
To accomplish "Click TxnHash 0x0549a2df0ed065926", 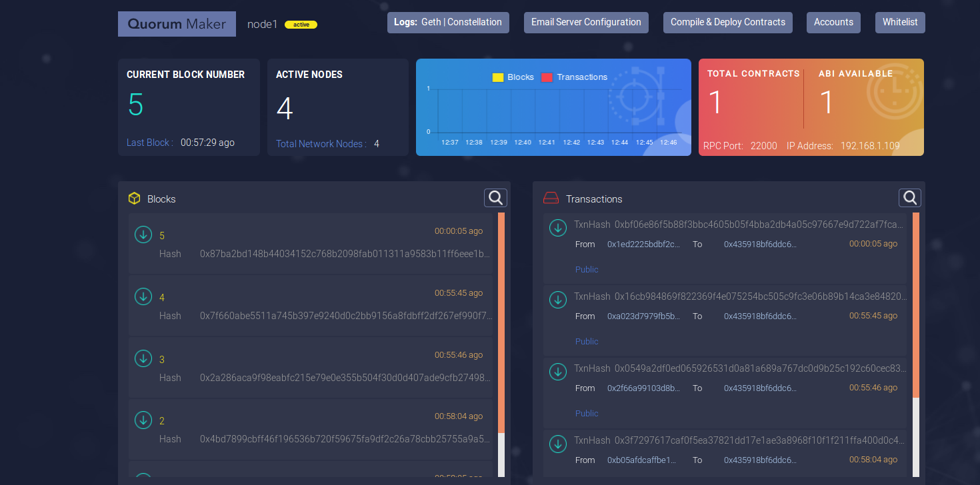I will click(x=740, y=368).
